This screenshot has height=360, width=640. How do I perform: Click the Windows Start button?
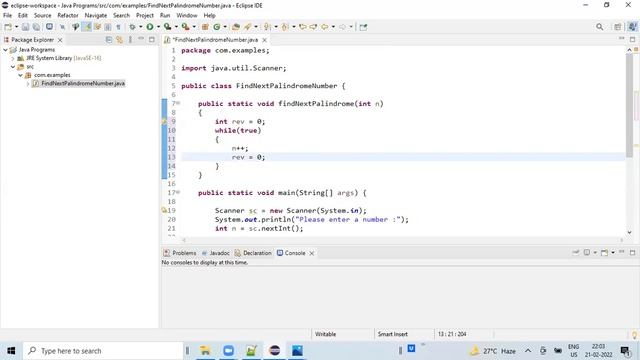pyautogui.click(x=11, y=351)
